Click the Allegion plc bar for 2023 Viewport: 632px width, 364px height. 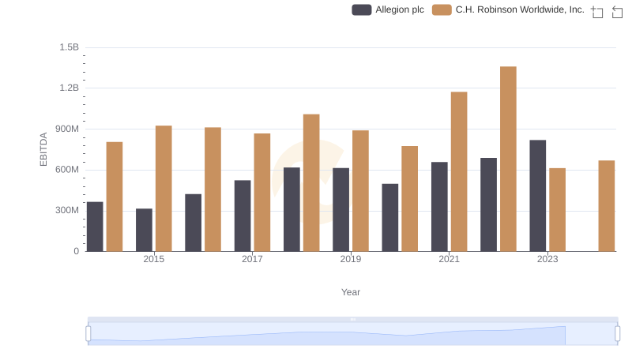point(538,196)
